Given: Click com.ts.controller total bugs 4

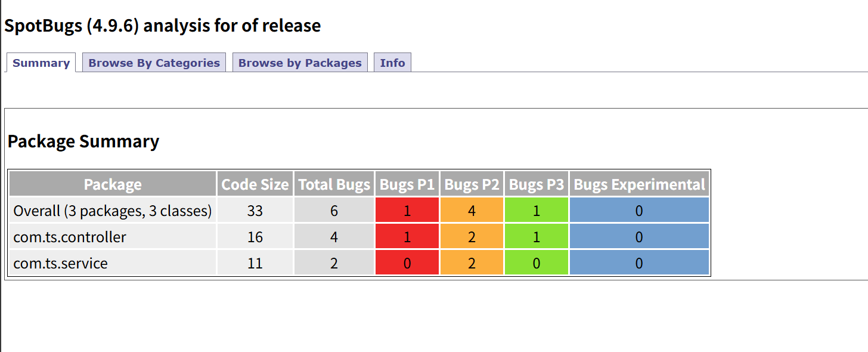Looking at the screenshot, I should coord(334,237).
